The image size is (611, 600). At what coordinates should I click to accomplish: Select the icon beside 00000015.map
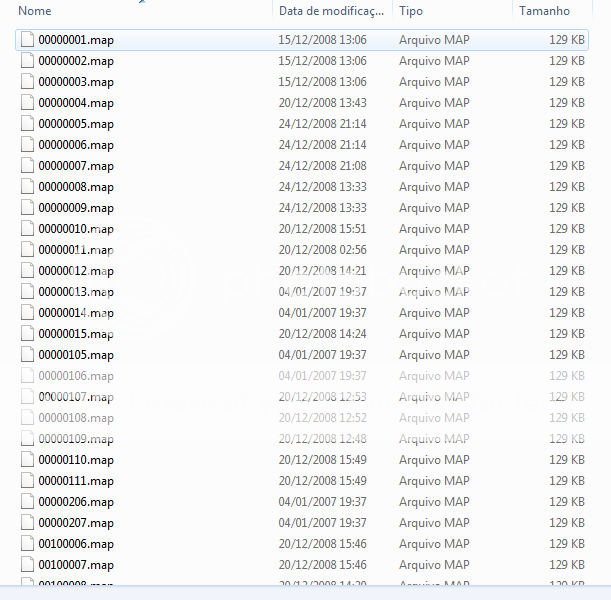coord(27,334)
